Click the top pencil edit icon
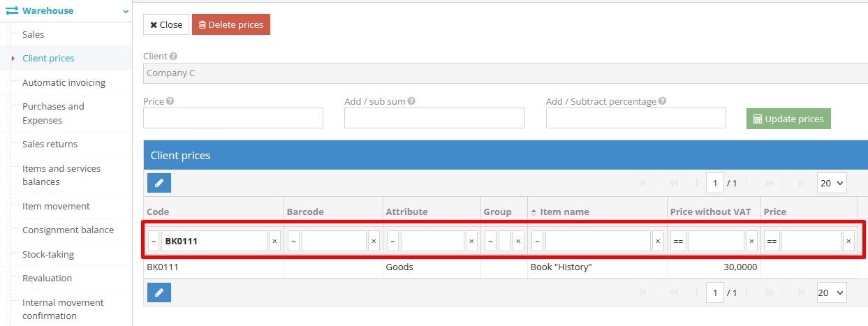868x326 pixels. pos(159,183)
